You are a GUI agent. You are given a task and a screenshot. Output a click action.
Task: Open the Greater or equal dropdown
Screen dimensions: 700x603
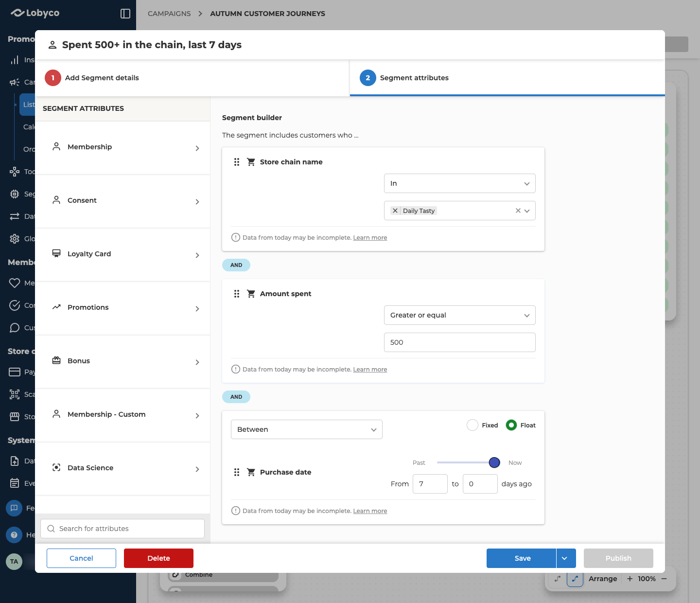tap(460, 315)
